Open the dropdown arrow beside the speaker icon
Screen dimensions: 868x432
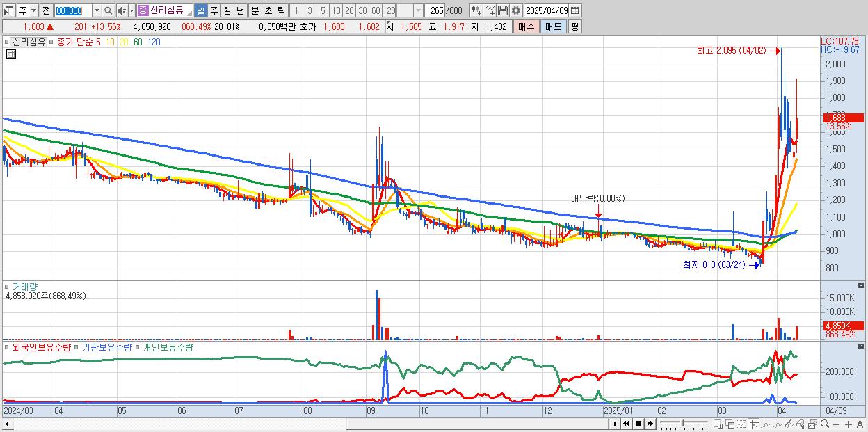131,10
